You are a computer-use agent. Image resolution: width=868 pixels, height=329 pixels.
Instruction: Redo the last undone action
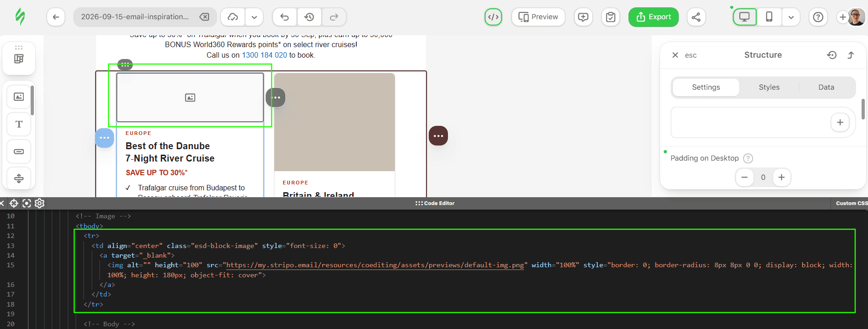[x=334, y=17]
